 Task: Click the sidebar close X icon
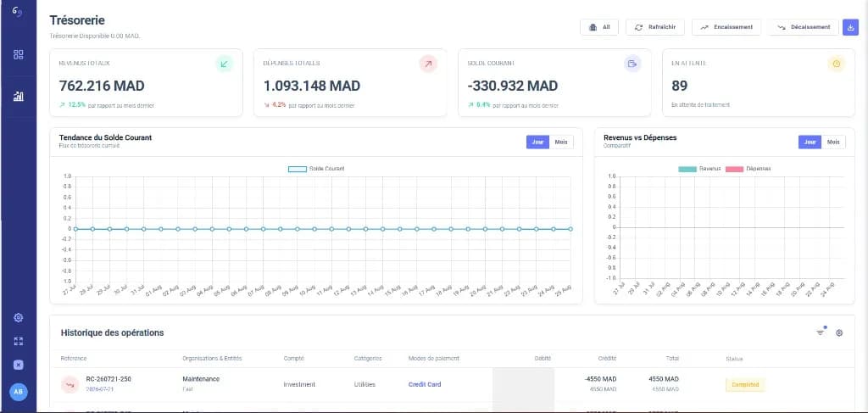point(19,365)
